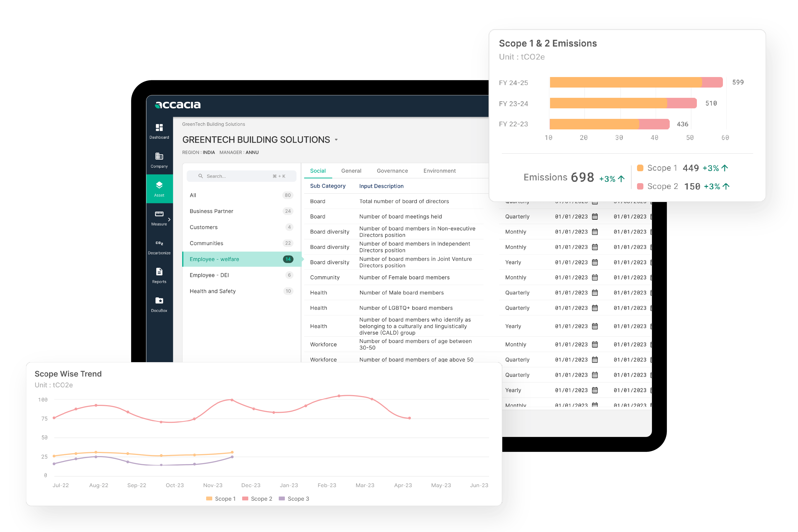Click the GreenTech Building Solutions breadcrumb

213,124
